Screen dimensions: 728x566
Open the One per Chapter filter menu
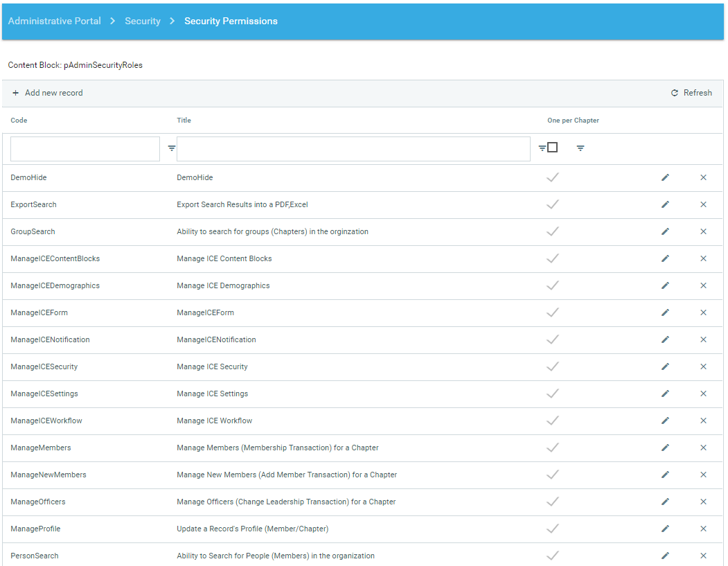tap(580, 148)
